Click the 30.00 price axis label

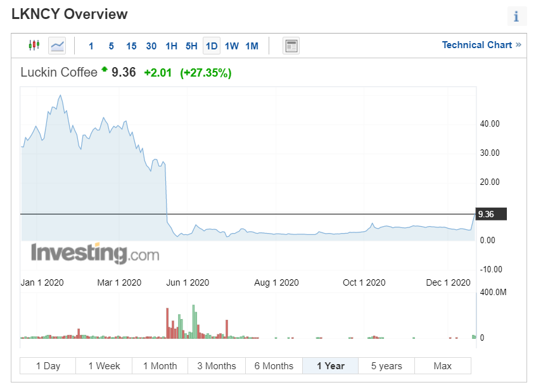coord(490,153)
